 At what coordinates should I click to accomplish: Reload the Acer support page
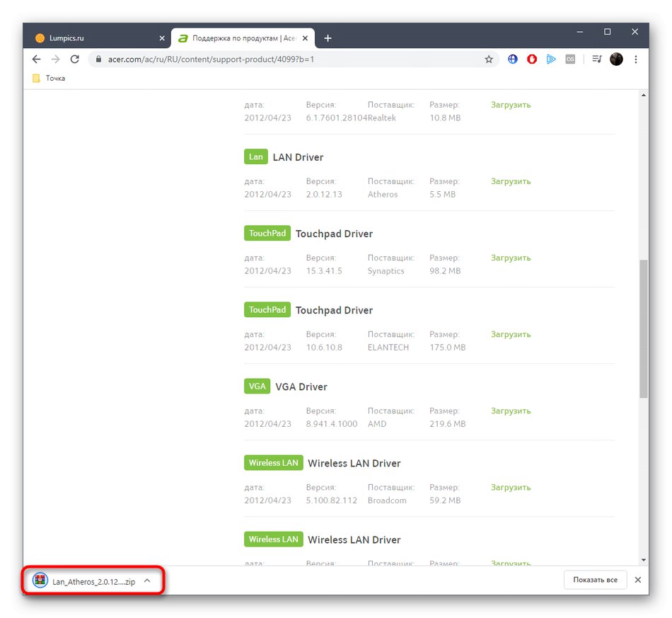(74, 59)
